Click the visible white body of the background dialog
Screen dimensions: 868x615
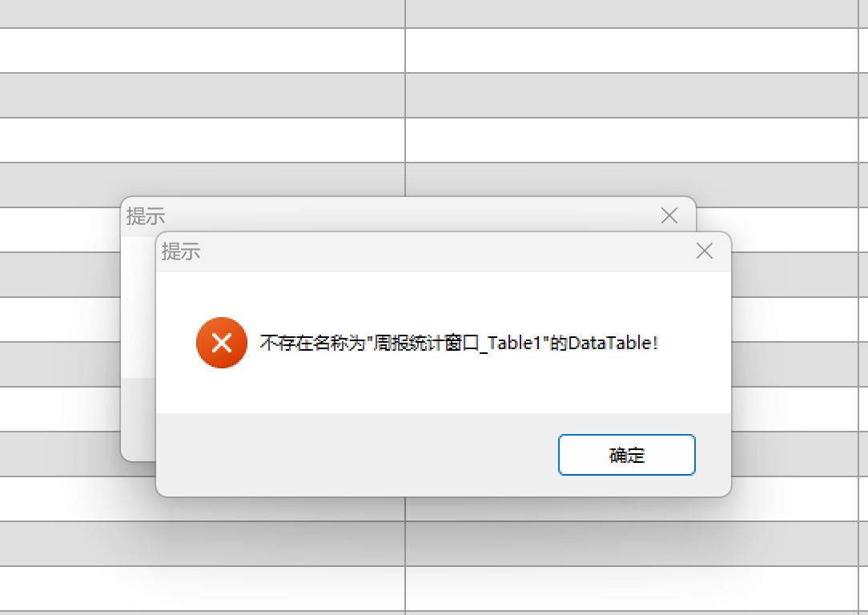139,307
